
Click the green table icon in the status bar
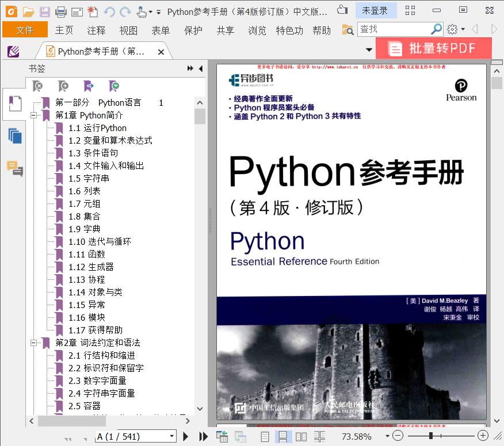coord(222,437)
